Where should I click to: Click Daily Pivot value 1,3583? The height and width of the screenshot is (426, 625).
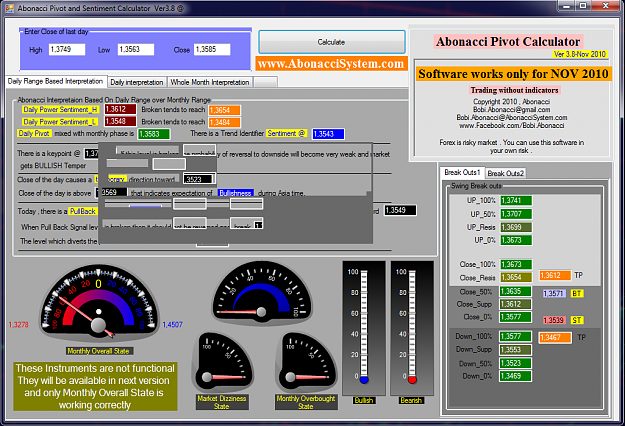pyautogui.click(x=154, y=134)
